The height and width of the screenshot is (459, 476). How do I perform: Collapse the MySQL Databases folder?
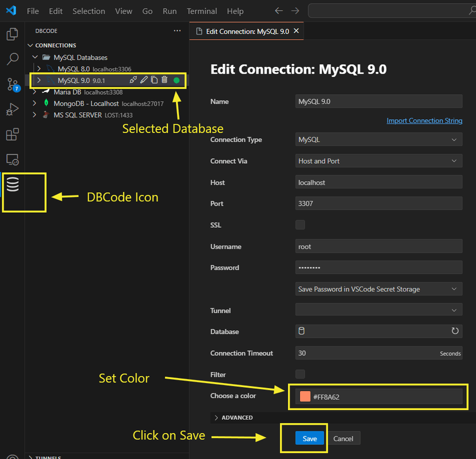pos(35,57)
